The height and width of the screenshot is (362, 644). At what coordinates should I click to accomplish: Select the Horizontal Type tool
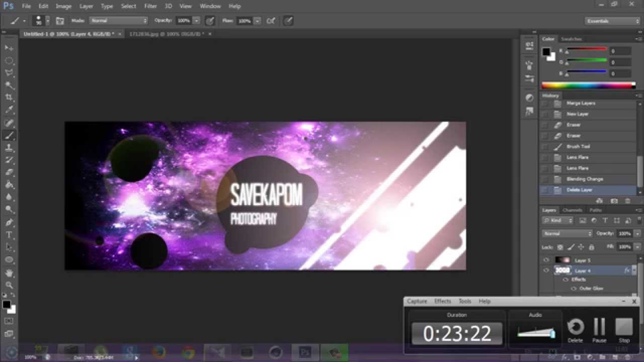(9, 235)
